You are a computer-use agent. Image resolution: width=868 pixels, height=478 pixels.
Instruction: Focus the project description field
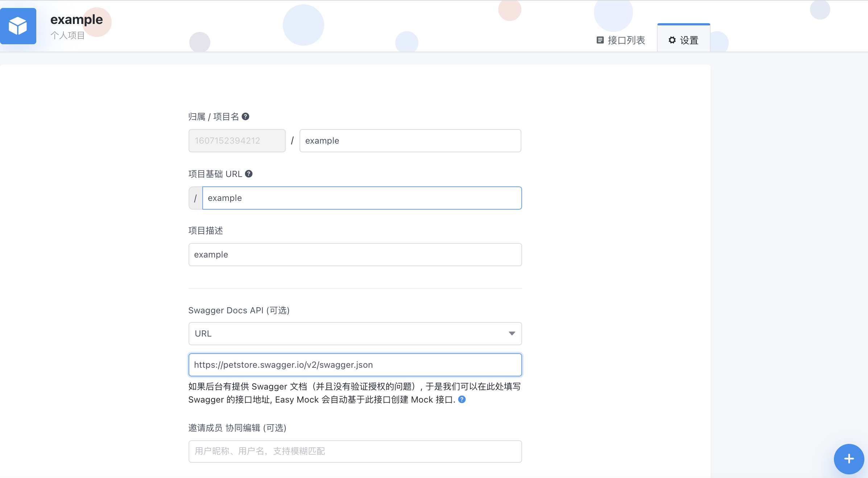click(x=355, y=255)
